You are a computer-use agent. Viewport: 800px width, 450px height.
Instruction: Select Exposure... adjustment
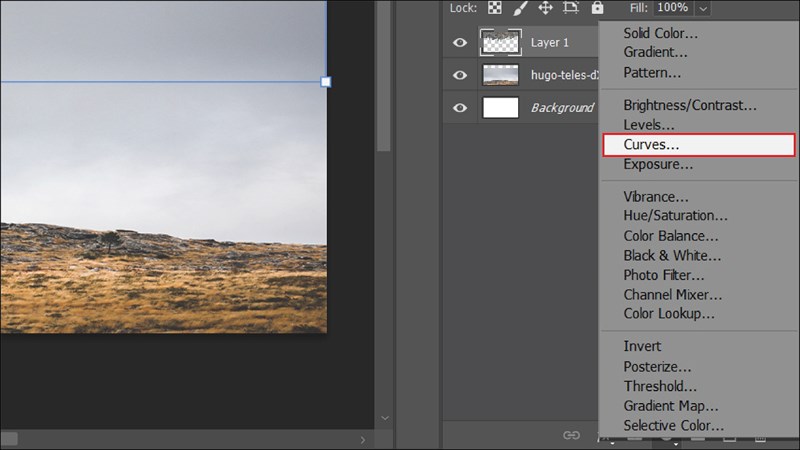pos(658,164)
